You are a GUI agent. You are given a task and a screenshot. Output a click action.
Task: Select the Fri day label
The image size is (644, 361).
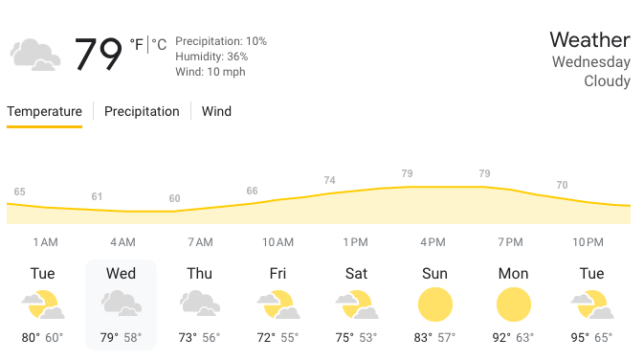[x=278, y=274]
